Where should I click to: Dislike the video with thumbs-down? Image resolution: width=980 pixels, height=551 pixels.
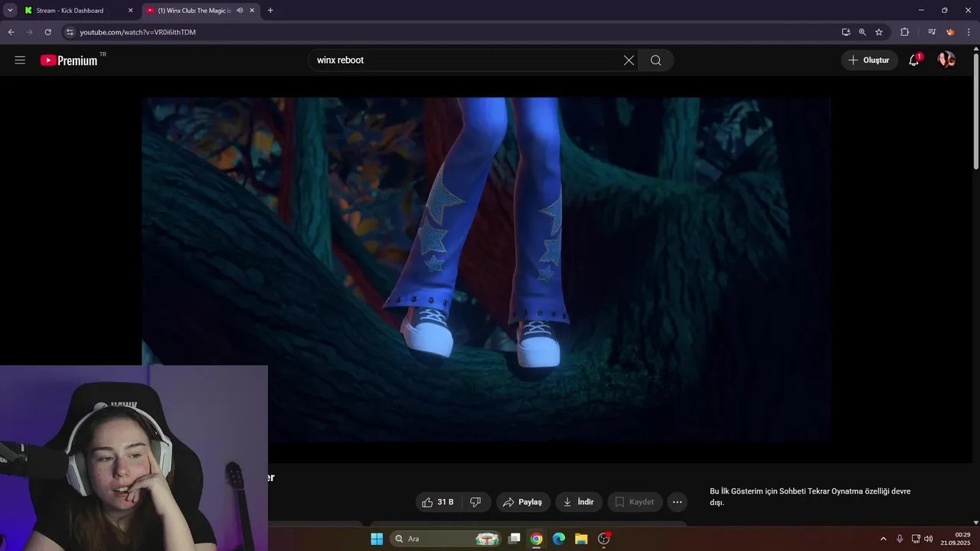[475, 502]
